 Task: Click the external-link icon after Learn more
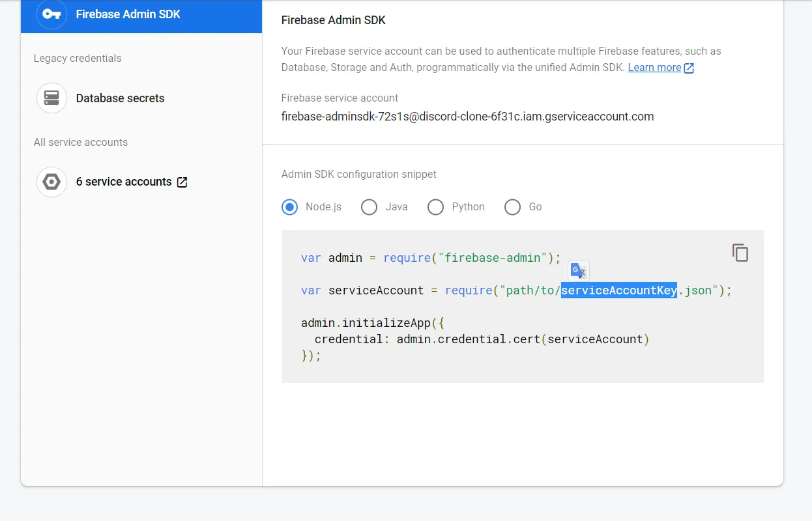coord(689,68)
